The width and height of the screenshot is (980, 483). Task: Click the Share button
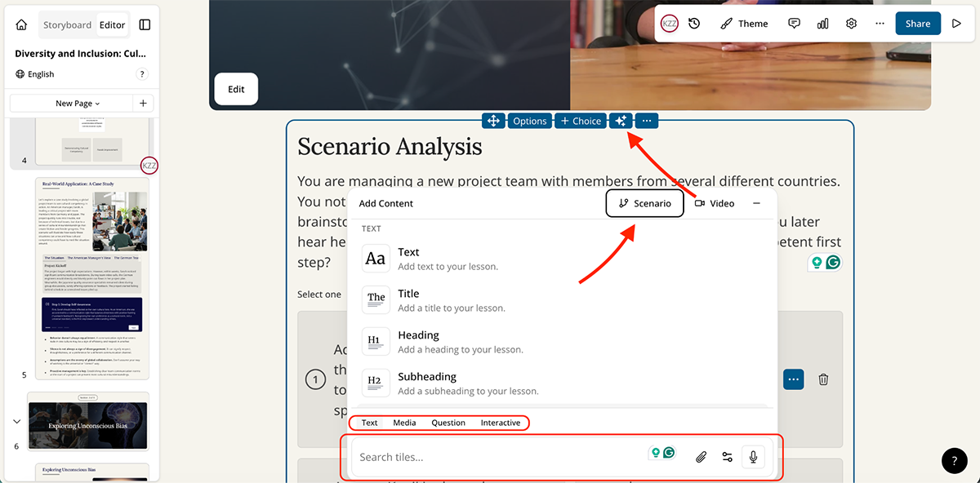click(x=917, y=23)
